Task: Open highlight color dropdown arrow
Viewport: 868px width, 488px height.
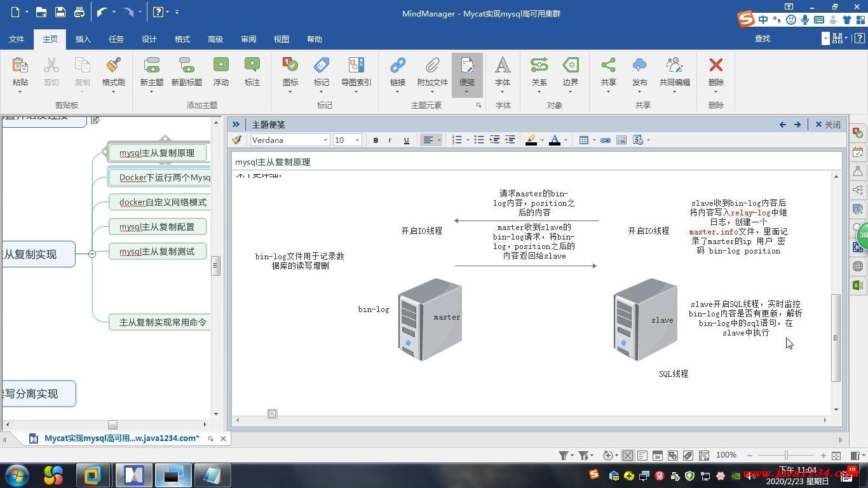Action: point(542,140)
